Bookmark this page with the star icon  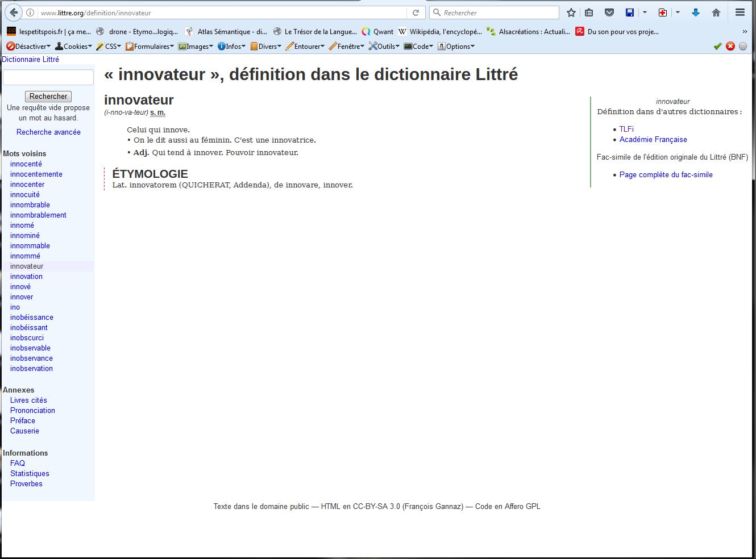tap(571, 12)
